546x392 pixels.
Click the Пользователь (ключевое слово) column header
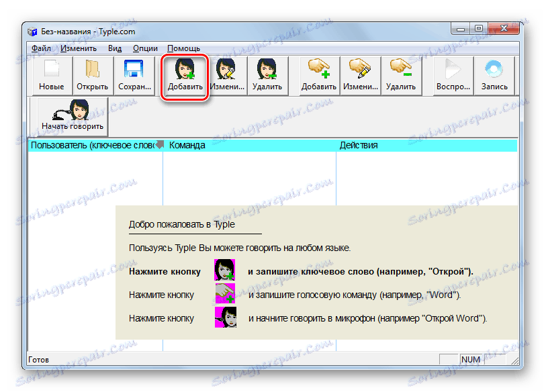click(x=95, y=145)
